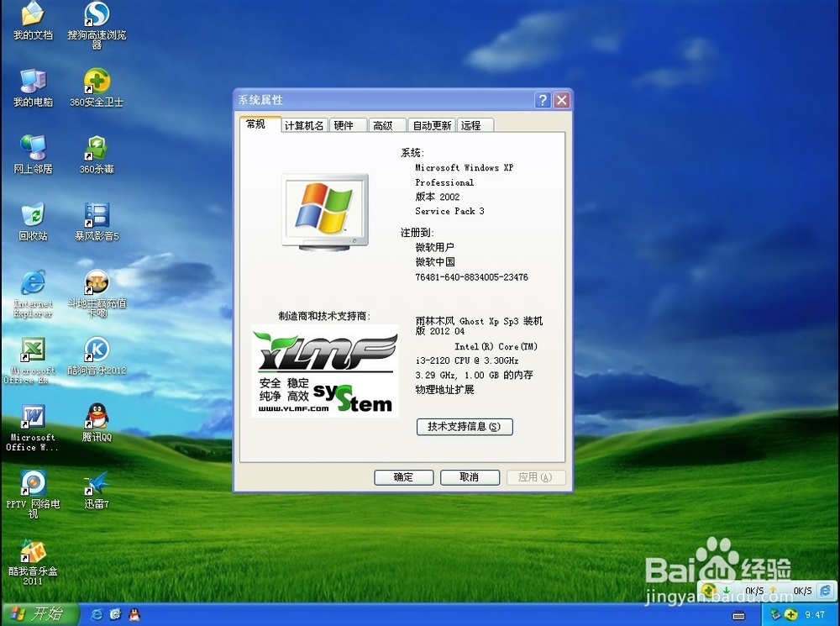Click the 我的电脑 desktop icon

[33, 88]
